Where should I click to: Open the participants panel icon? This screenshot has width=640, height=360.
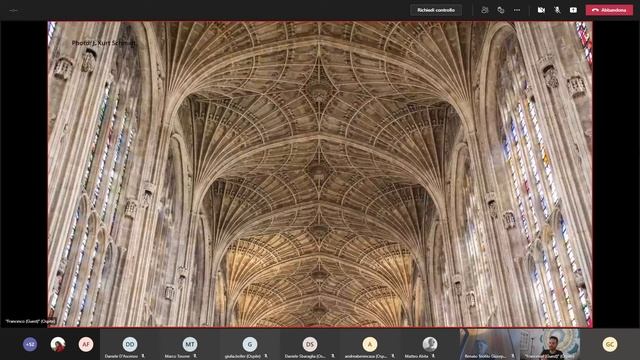(484, 10)
